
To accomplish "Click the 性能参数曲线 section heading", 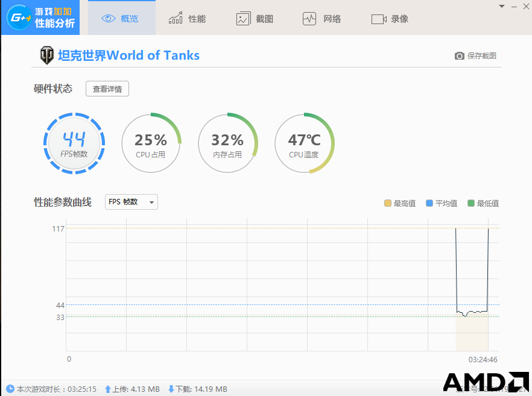I will click(x=63, y=202).
